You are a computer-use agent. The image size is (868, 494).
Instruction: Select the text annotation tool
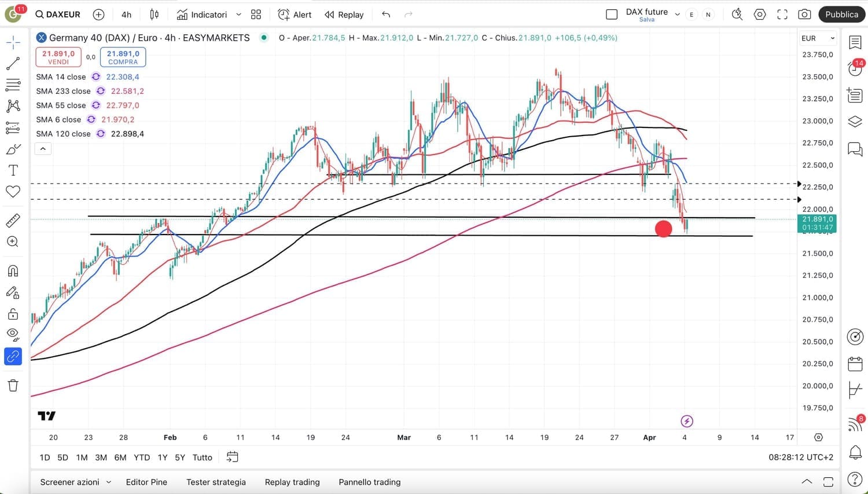coord(13,170)
